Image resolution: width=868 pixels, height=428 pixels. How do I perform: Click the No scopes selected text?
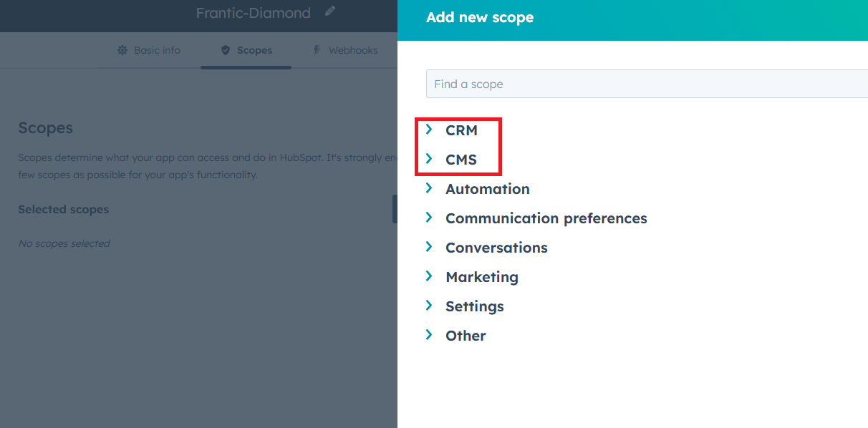[x=64, y=243]
